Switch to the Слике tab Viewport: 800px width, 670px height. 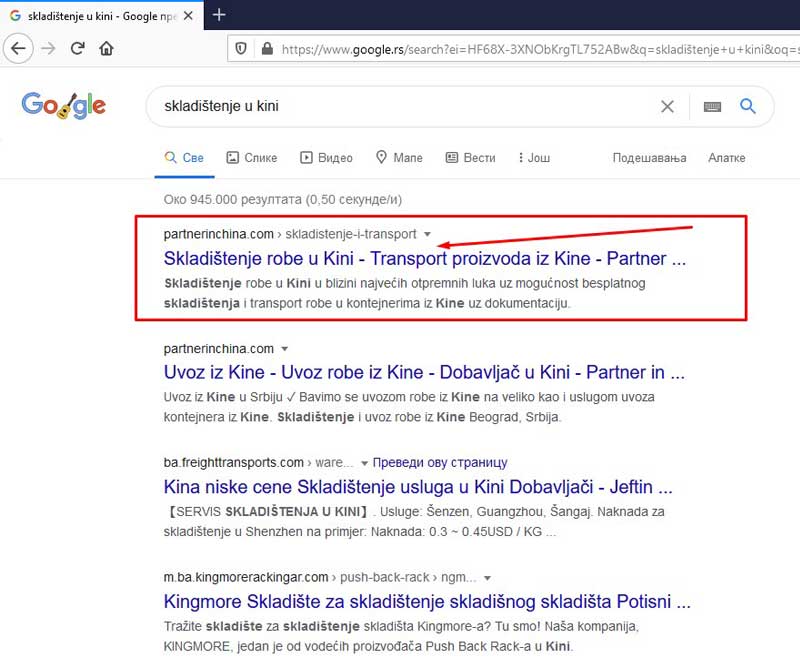[252, 158]
